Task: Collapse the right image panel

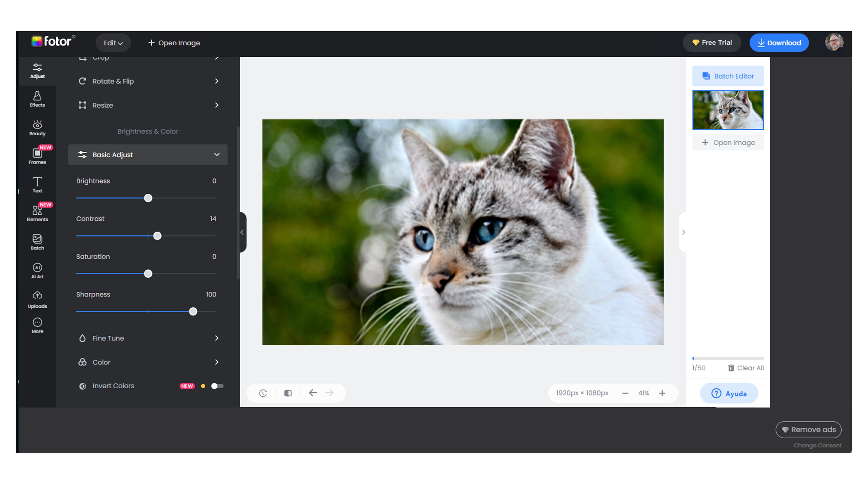Action: (x=683, y=232)
